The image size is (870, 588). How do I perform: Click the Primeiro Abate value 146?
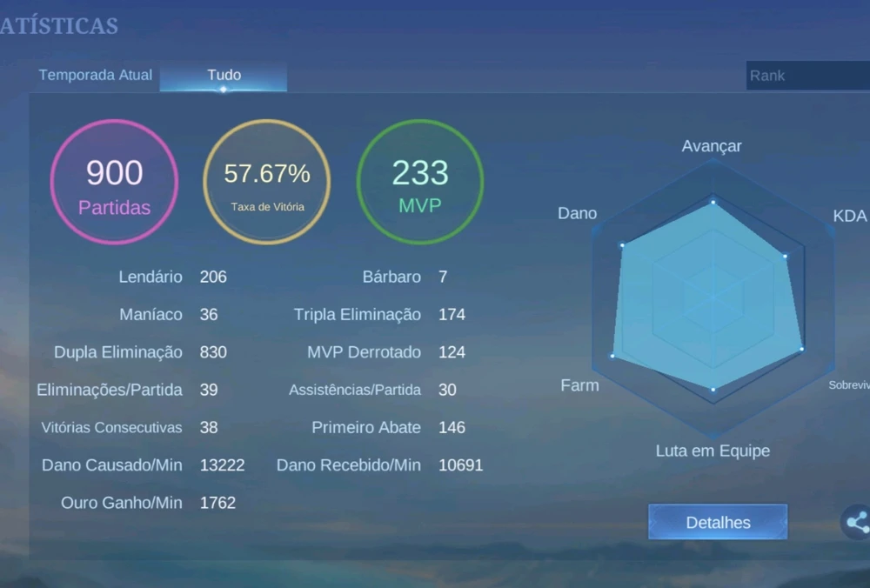(452, 427)
